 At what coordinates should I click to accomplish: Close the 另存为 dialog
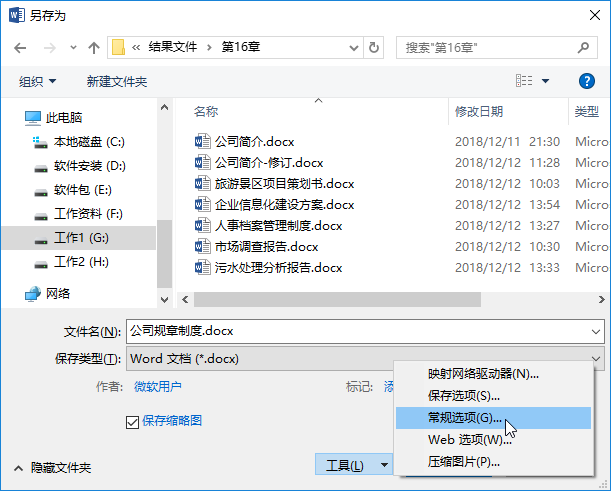coord(595,15)
